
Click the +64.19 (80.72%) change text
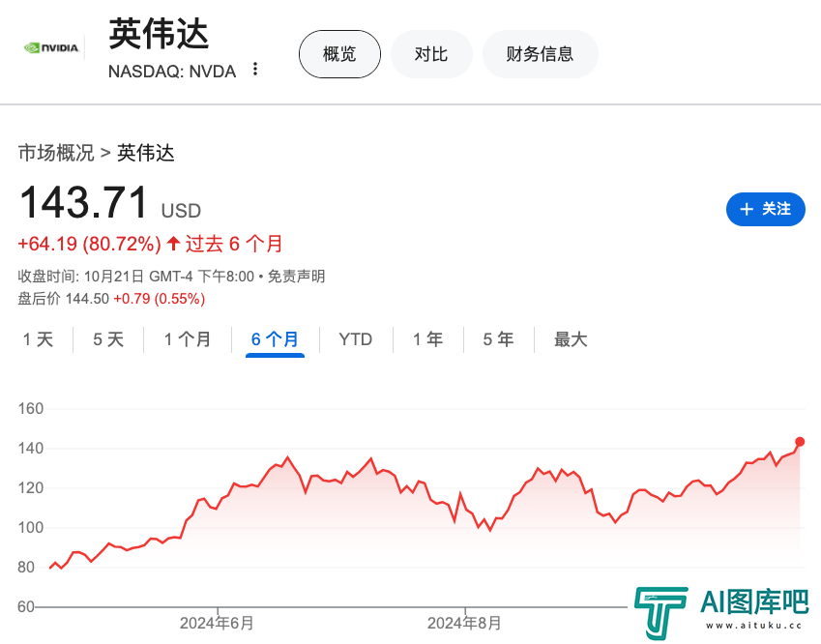coord(90,244)
